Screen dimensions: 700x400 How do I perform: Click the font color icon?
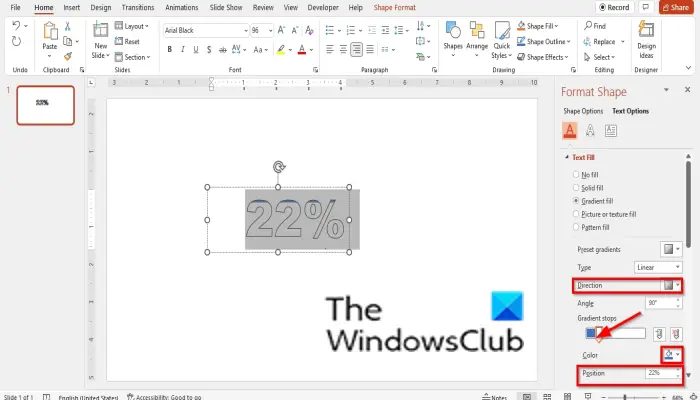tap(302, 50)
